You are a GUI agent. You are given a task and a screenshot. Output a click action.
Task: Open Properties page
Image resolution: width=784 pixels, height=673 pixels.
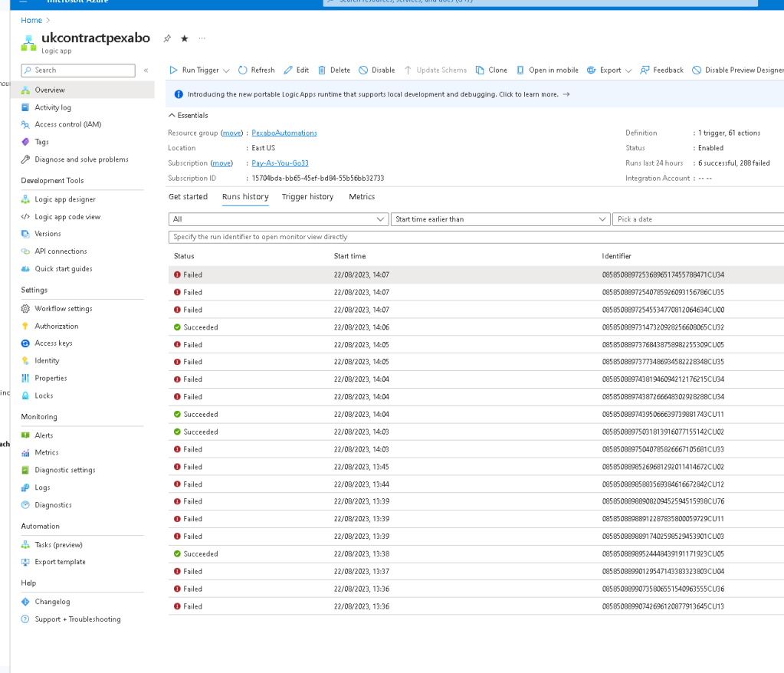coord(51,379)
